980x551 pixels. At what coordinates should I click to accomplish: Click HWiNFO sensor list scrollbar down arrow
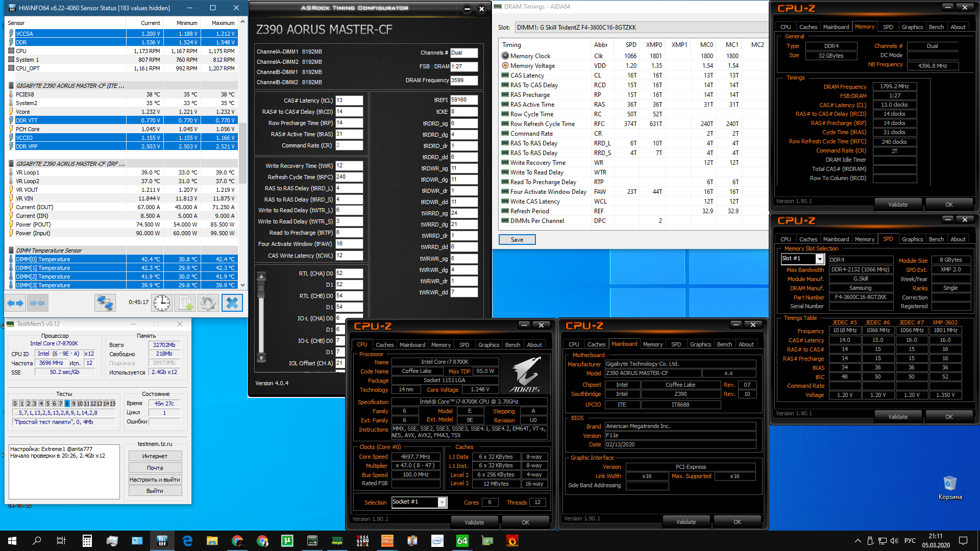pos(243,285)
